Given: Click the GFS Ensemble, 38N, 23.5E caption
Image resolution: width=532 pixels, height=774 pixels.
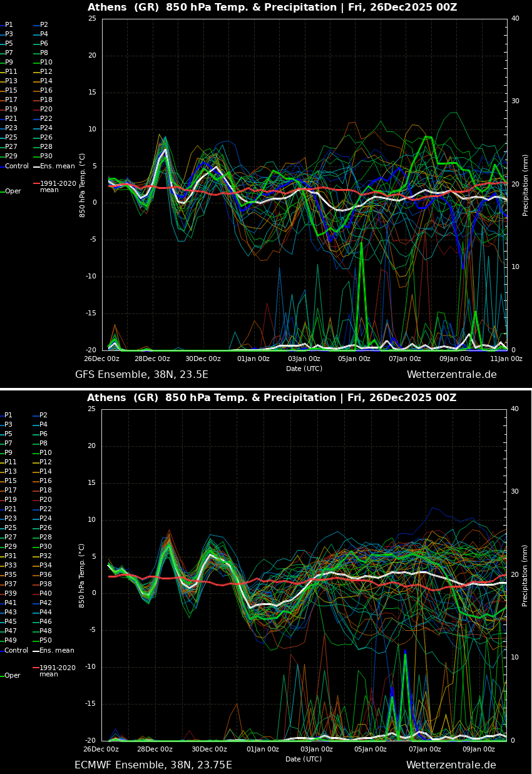Looking at the screenshot, I should pos(141,375).
